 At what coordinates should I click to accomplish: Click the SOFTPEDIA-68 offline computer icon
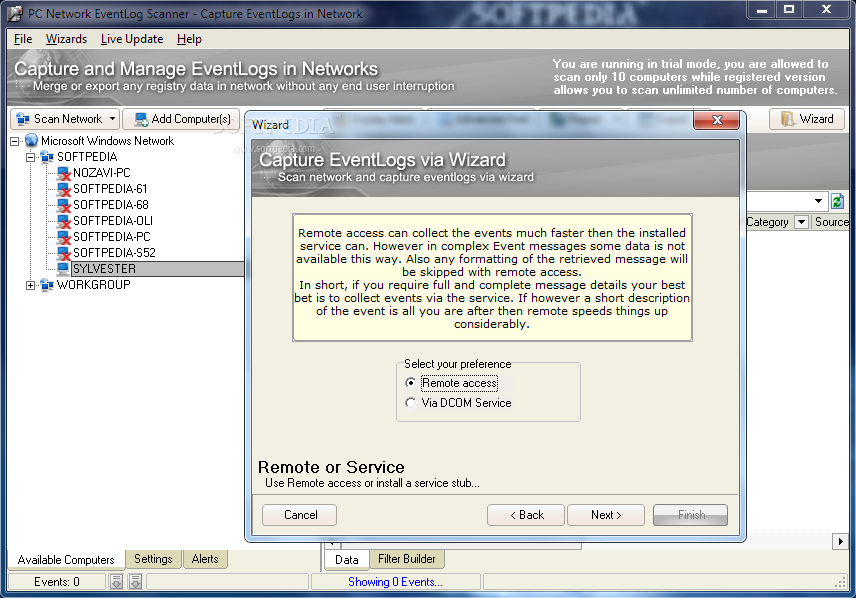pyautogui.click(x=64, y=205)
